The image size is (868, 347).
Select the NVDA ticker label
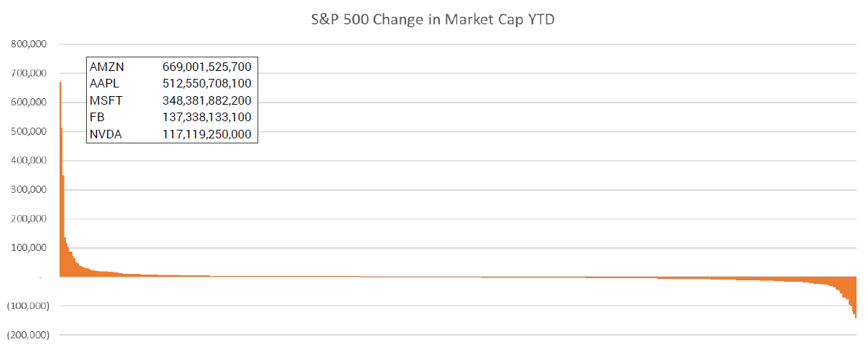click(x=106, y=134)
